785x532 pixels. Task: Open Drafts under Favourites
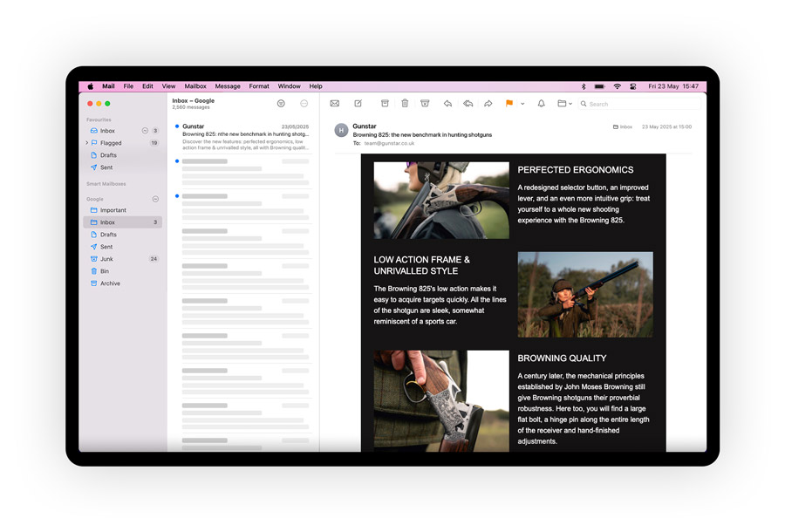123,155
